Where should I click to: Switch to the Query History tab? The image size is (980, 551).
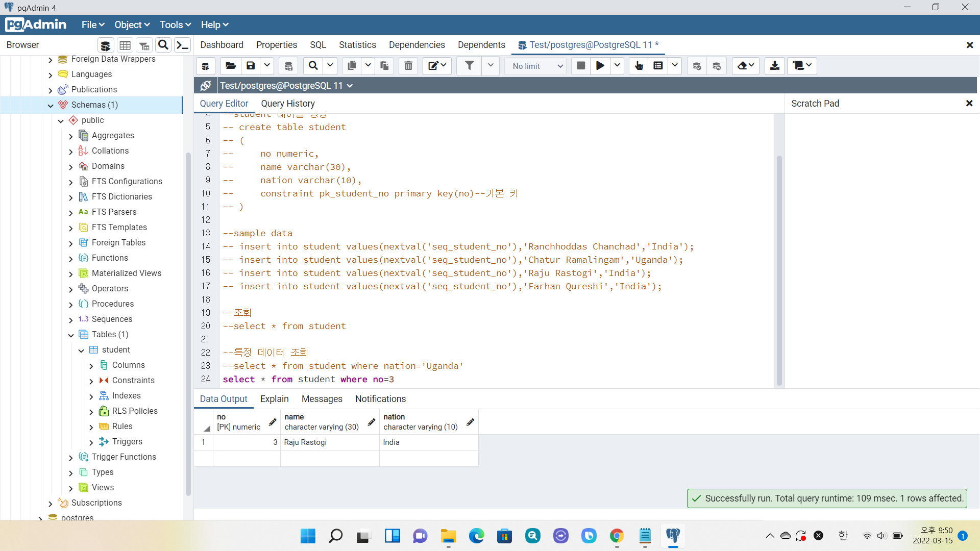[x=288, y=104]
